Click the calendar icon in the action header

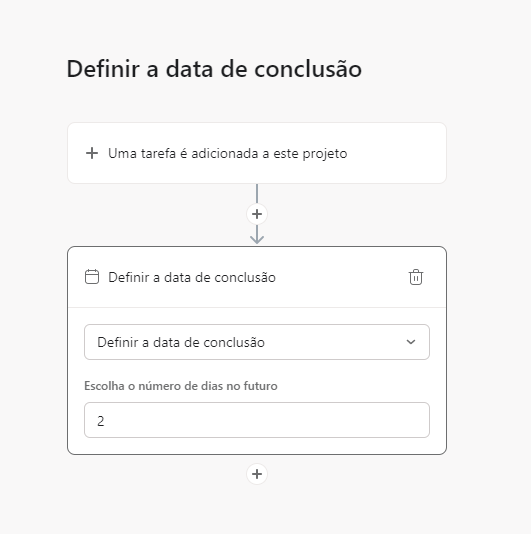92,277
